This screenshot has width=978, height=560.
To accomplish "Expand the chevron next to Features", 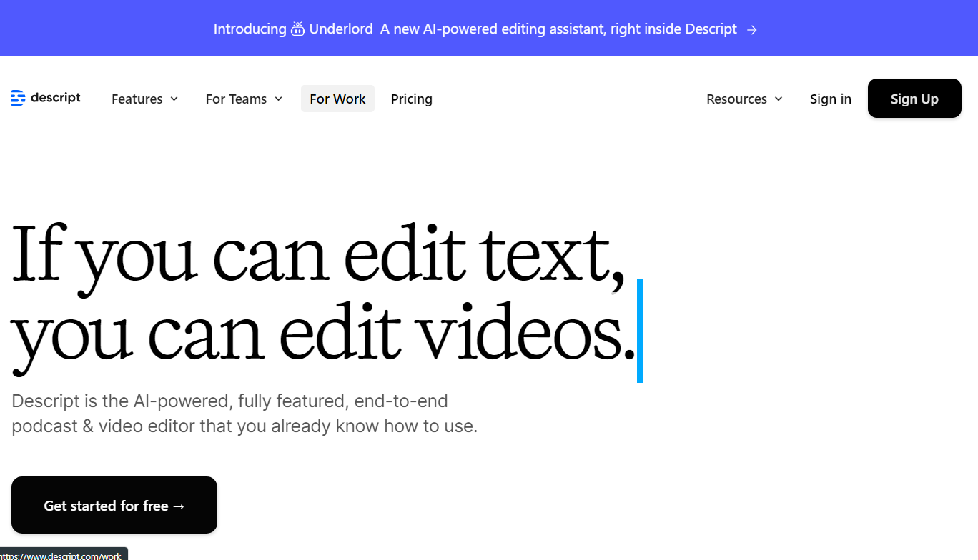I will pos(174,99).
